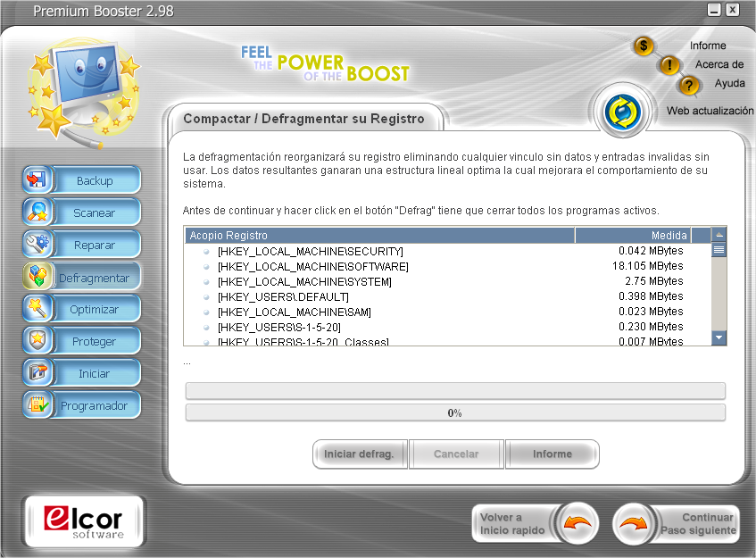Click the Programador calendar icon
The height and width of the screenshot is (558, 756).
pos(37,404)
